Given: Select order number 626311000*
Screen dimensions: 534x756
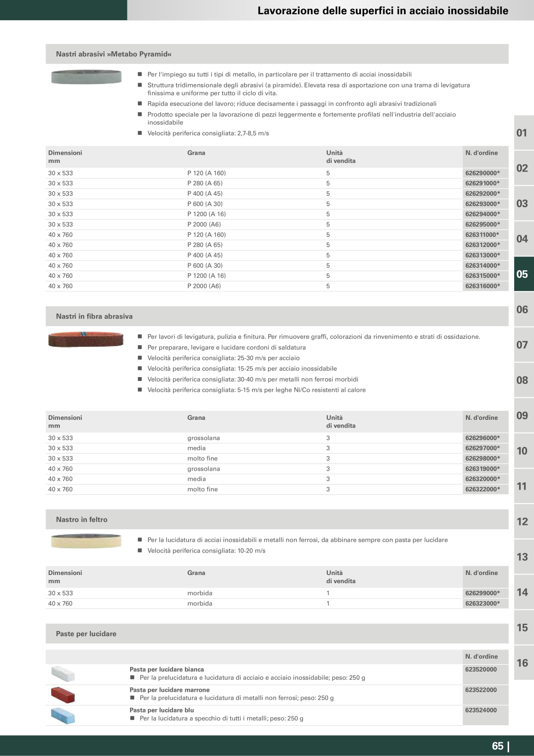Looking at the screenshot, I should [x=482, y=235].
